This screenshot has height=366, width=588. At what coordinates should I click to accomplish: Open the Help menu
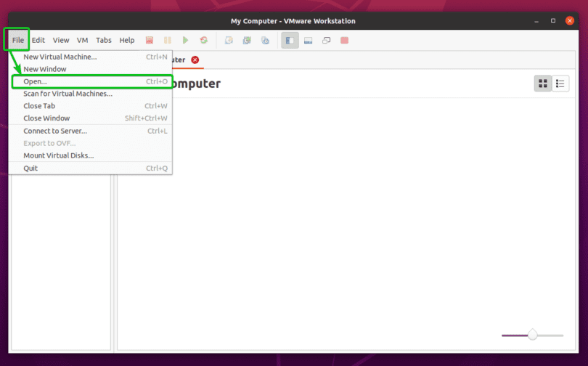[x=127, y=40]
